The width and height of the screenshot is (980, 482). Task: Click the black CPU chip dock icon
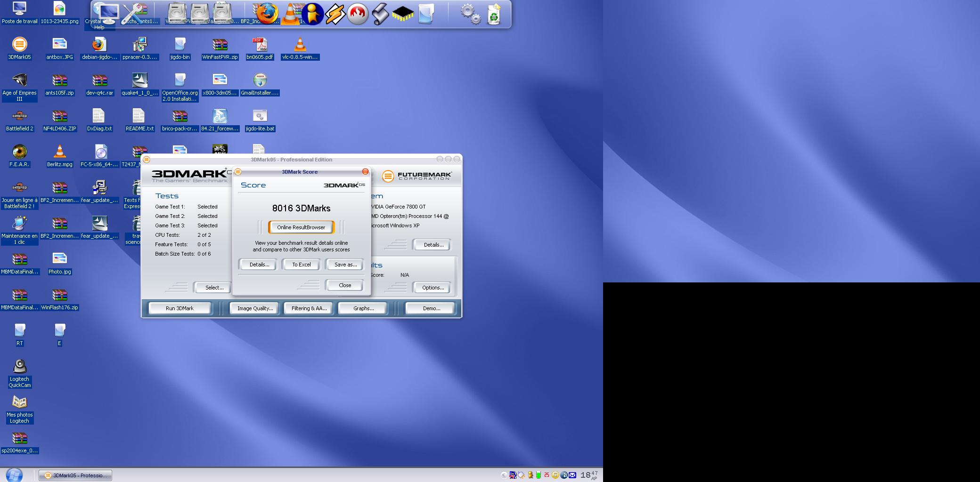tap(403, 14)
